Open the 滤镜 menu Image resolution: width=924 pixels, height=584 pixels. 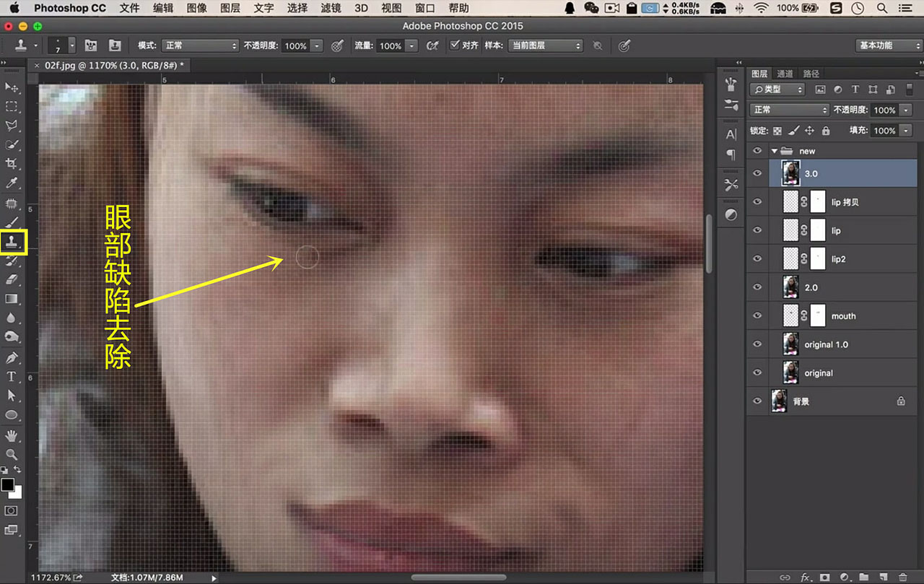(x=331, y=8)
